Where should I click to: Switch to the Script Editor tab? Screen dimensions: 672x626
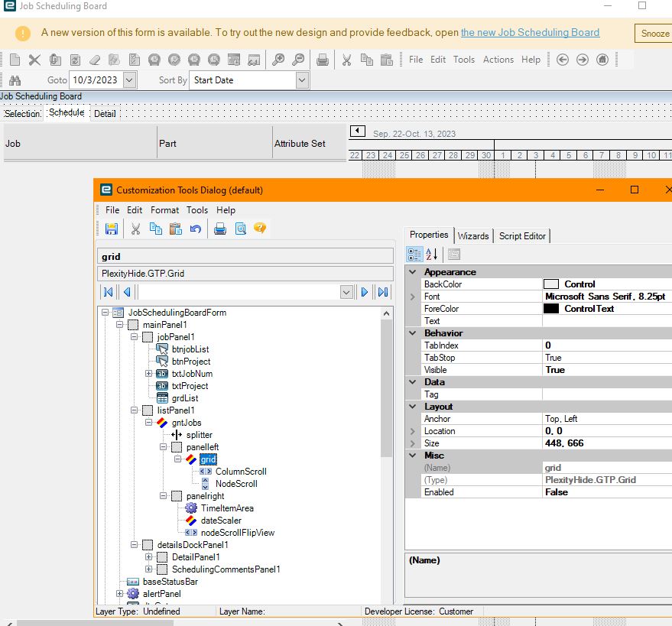coord(522,236)
